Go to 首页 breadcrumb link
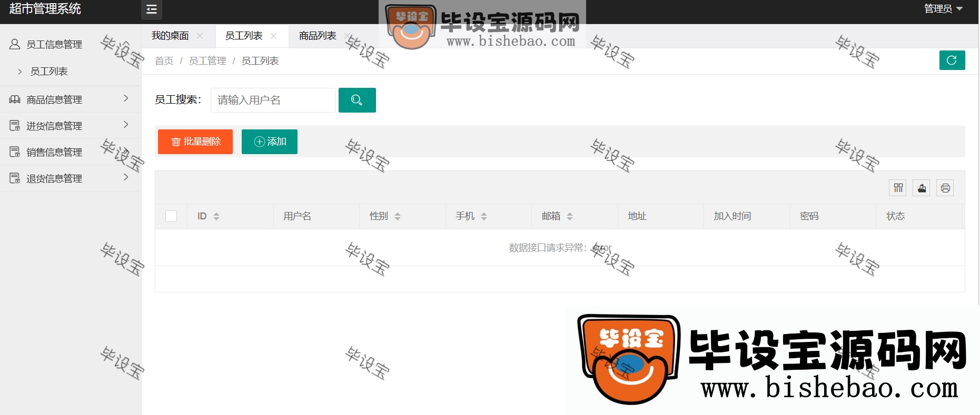The width and height of the screenshot is (980, 415). [x=164, y=61]
